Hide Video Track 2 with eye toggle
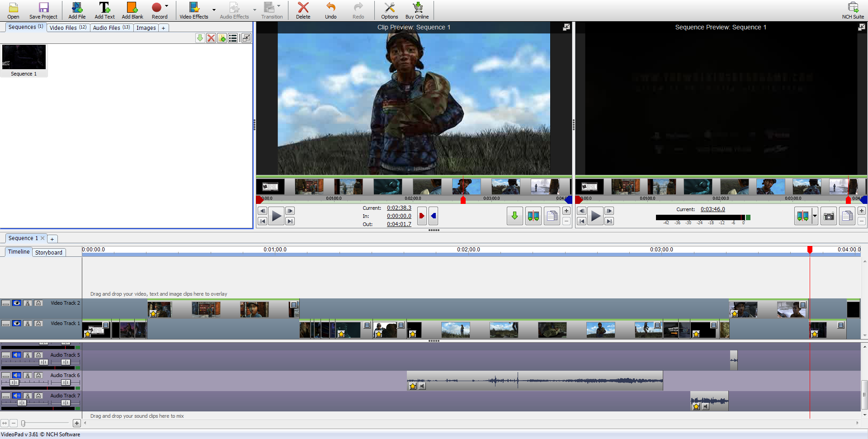 (17, 303)
